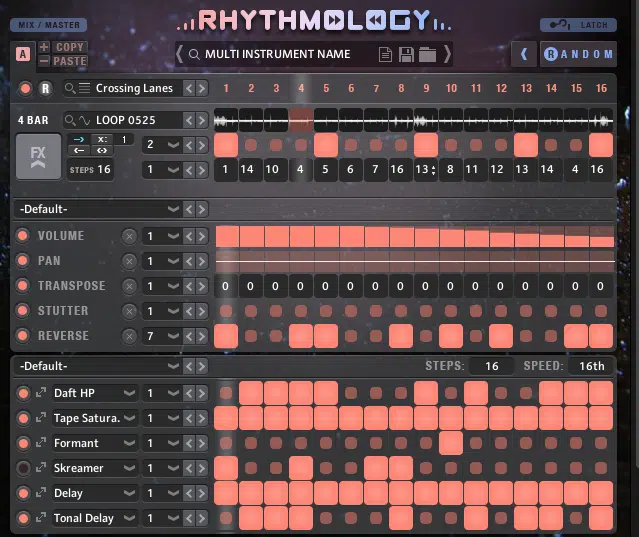Enable the LATCH mode button
639x537 pixels.
click(x=578, y=25)
